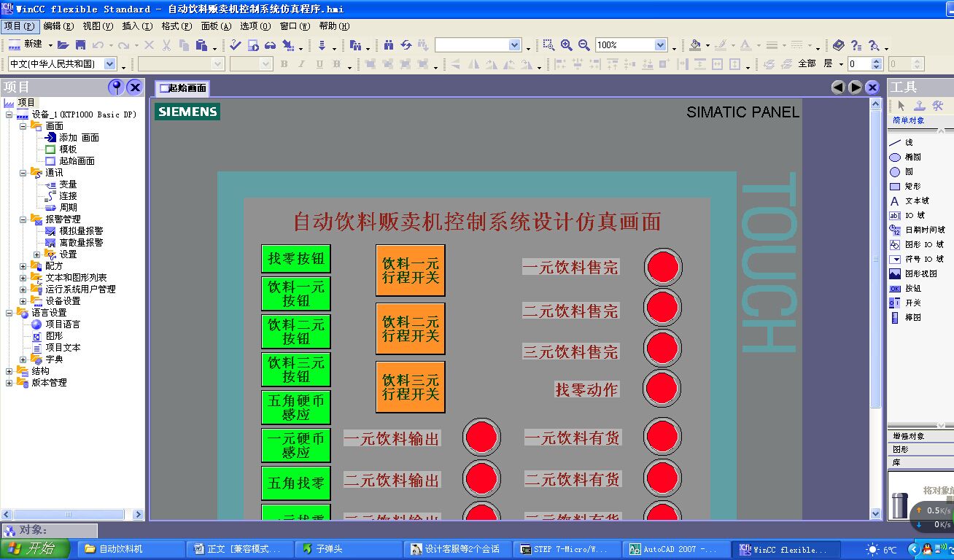Click the 五角找零 green button
954x560 pixels.
tap(296, 483)
